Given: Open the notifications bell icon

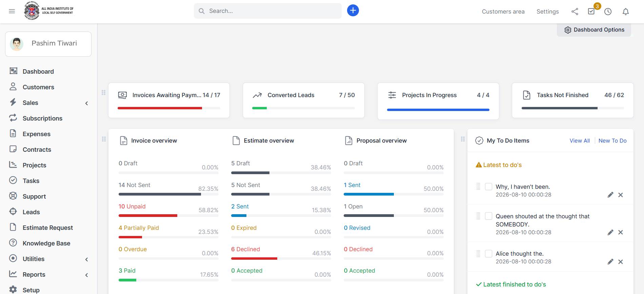Looking at the screenshot, I should click(626, 12).
